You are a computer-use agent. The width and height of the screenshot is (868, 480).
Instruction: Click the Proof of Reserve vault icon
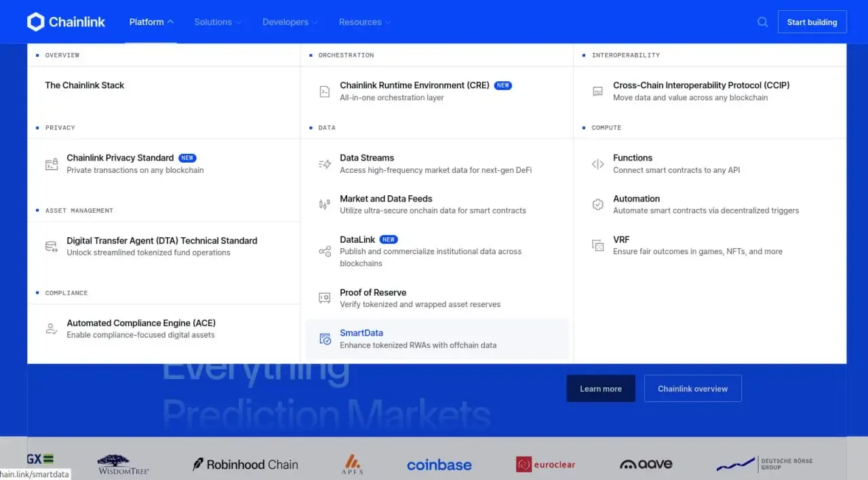pos(325,298)
